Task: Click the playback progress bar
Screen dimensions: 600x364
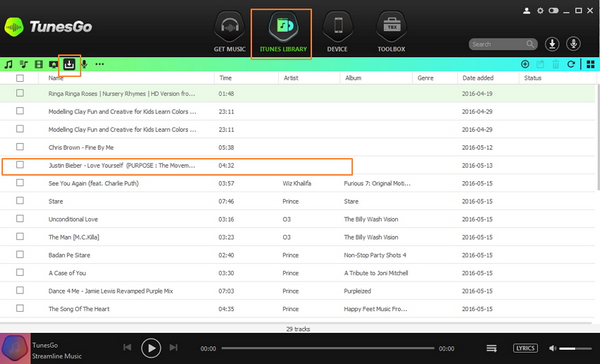Action: point(328,348)
